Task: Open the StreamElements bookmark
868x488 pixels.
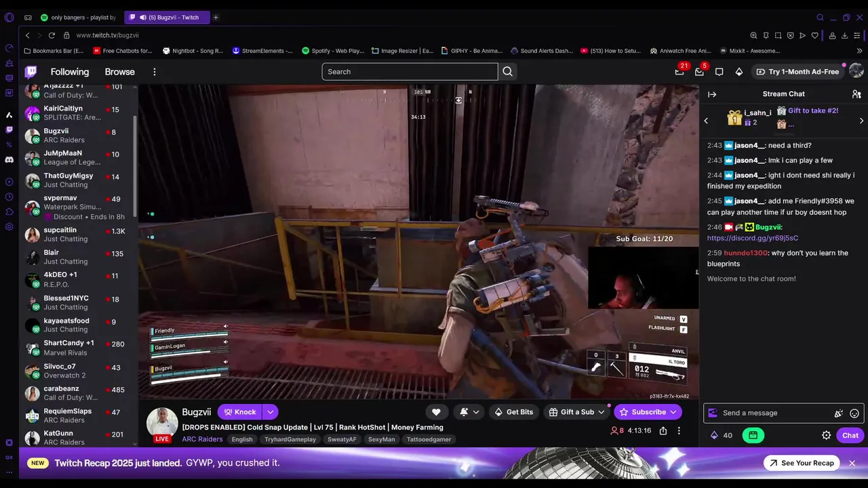Action: [x=262, y=51]
